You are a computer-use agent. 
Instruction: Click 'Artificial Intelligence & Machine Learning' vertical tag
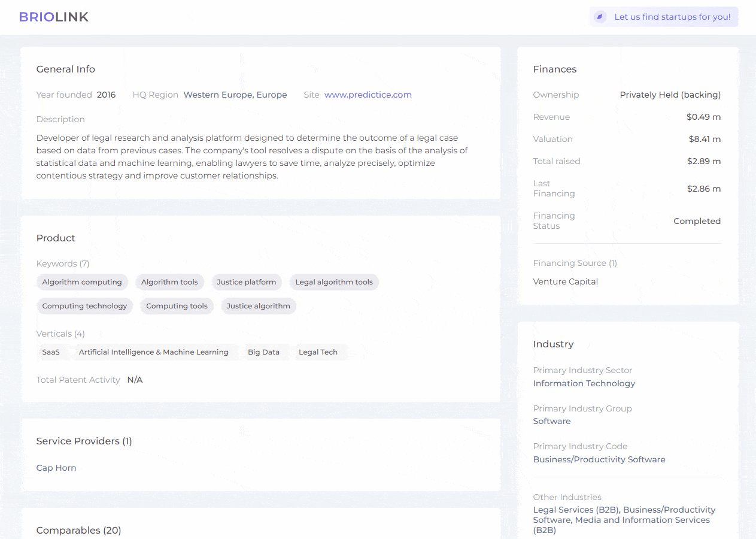click(154, 352)
